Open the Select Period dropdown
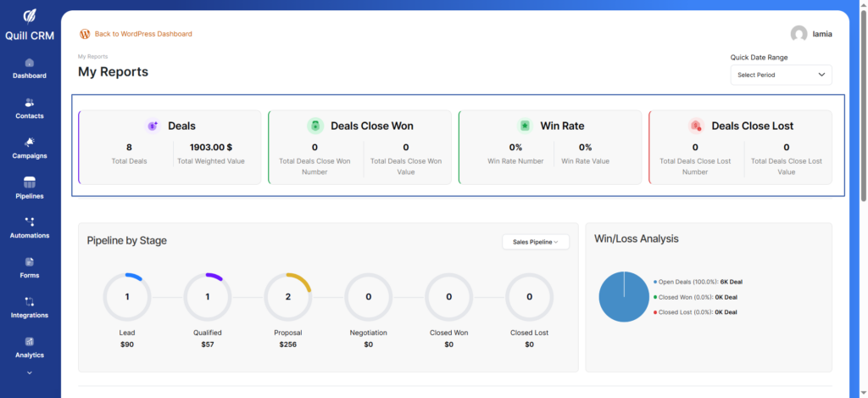 point(781,75)
